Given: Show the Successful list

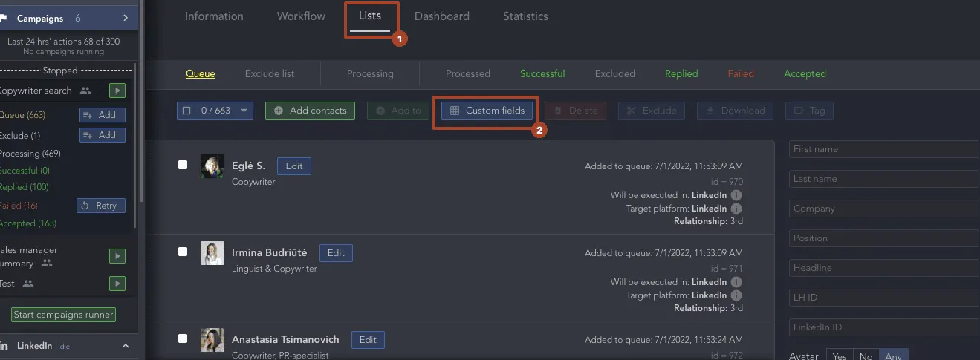Looking at the screenshot, I should [542, 73].
